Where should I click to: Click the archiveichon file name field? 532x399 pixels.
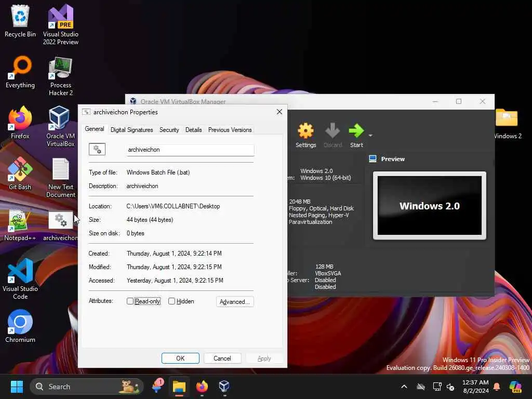(190, 150)
